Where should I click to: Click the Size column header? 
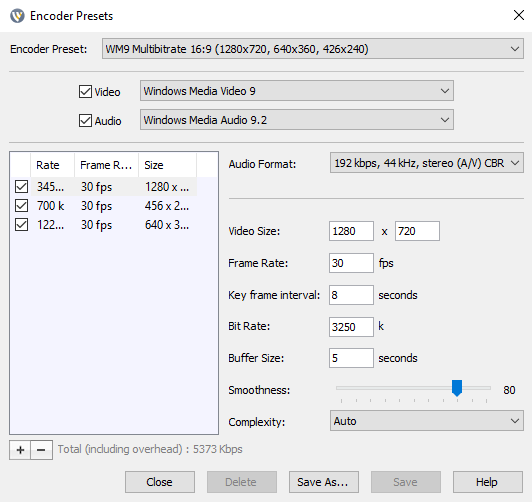click(x=167, y=165)
